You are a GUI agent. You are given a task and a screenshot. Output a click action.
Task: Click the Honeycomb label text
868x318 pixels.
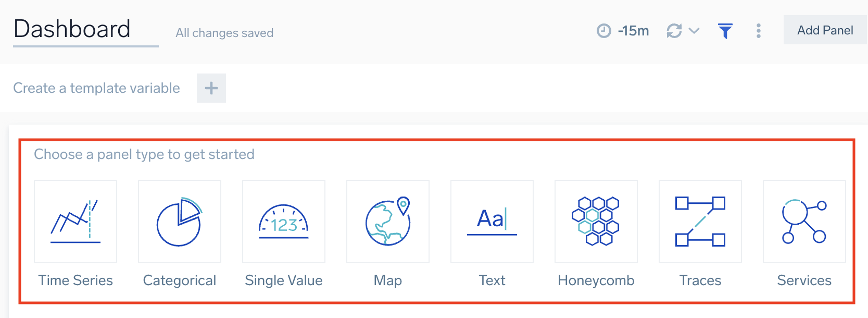click(x=596, y=280)
